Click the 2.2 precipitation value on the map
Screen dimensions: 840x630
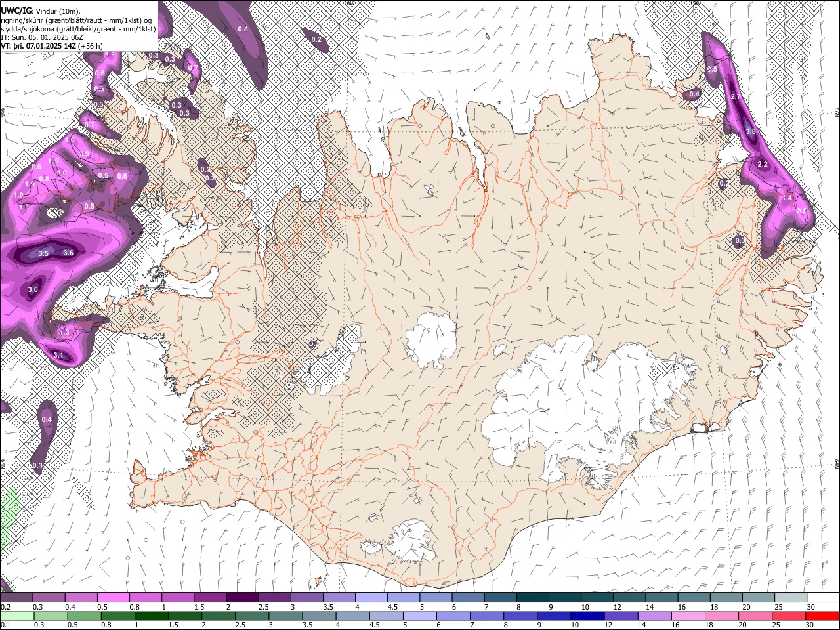point(763,164)
